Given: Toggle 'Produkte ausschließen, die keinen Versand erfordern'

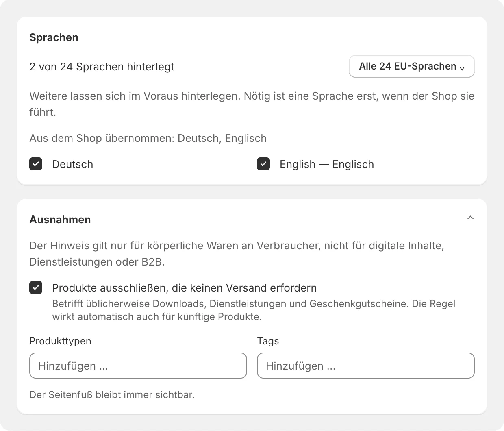Looking at the screenshot, I should (x=36, y=287).
